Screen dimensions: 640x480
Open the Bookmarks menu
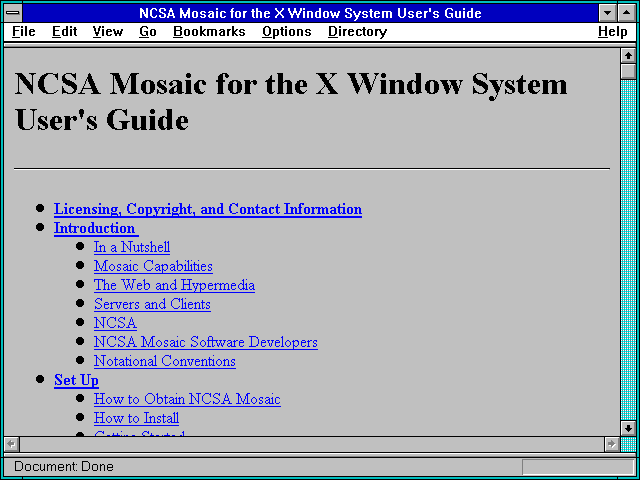click(209, 32)
